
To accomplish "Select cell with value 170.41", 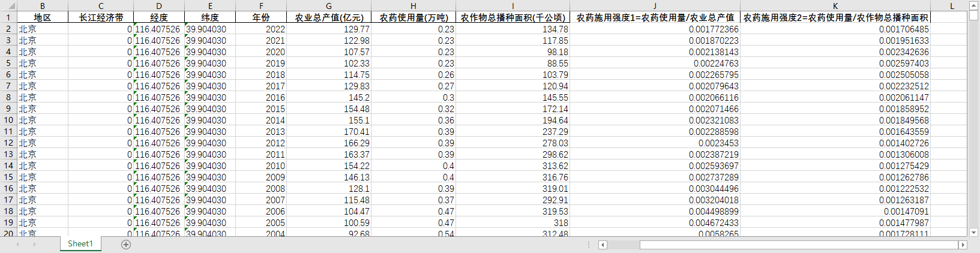I will [329, 131].
